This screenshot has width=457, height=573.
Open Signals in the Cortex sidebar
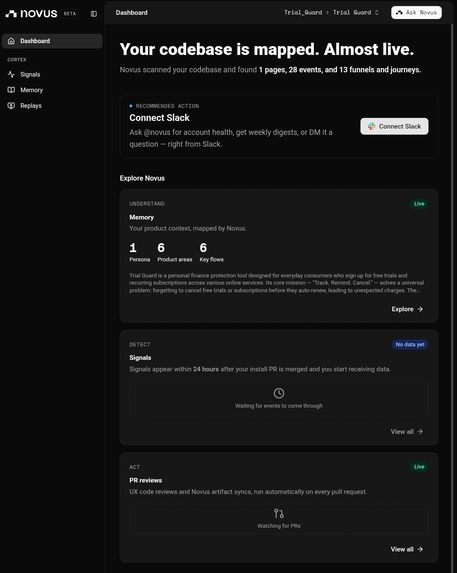point(30,75)
